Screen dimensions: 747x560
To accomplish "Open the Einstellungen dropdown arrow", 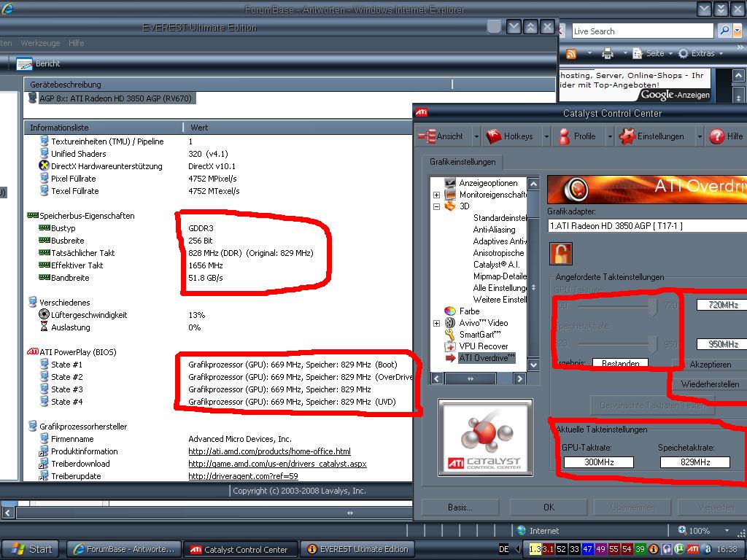I will point(700,136).
